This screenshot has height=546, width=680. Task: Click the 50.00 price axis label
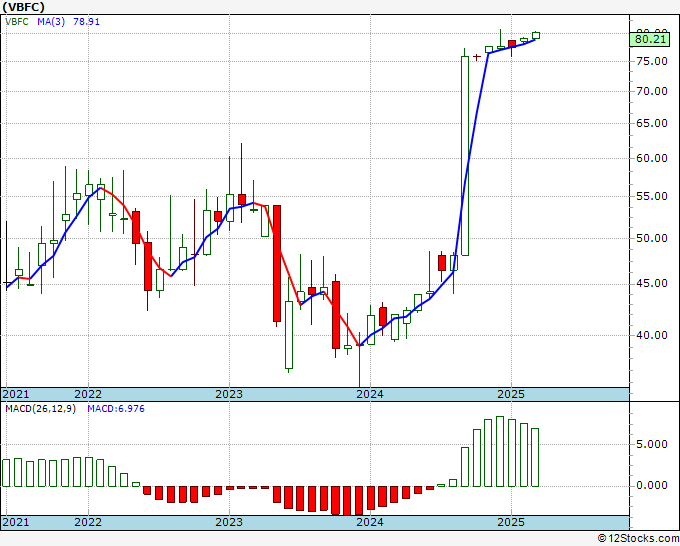(652, 238)
